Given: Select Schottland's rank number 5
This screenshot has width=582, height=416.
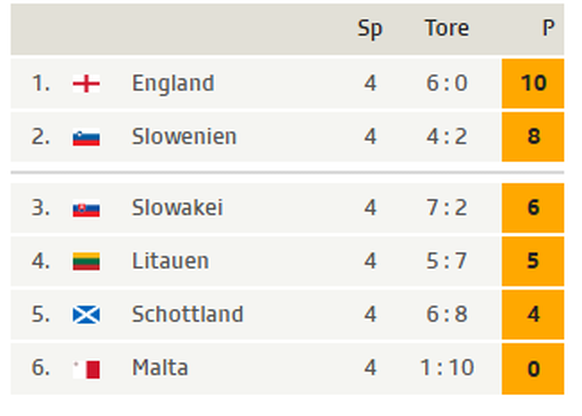Looking at the screenshot, I should (41, 314).
